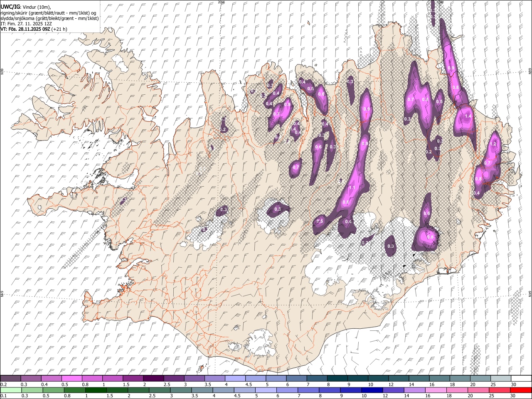
Task: Click the '0.1' label under the lower legend
Action: click(4, 396)
